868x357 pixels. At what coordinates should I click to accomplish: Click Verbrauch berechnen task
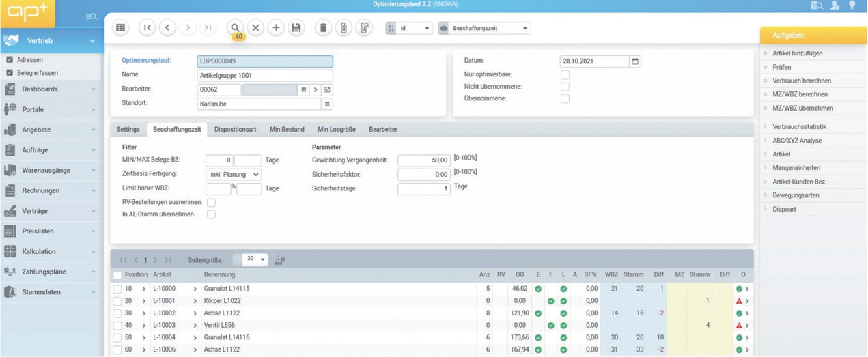802,81
